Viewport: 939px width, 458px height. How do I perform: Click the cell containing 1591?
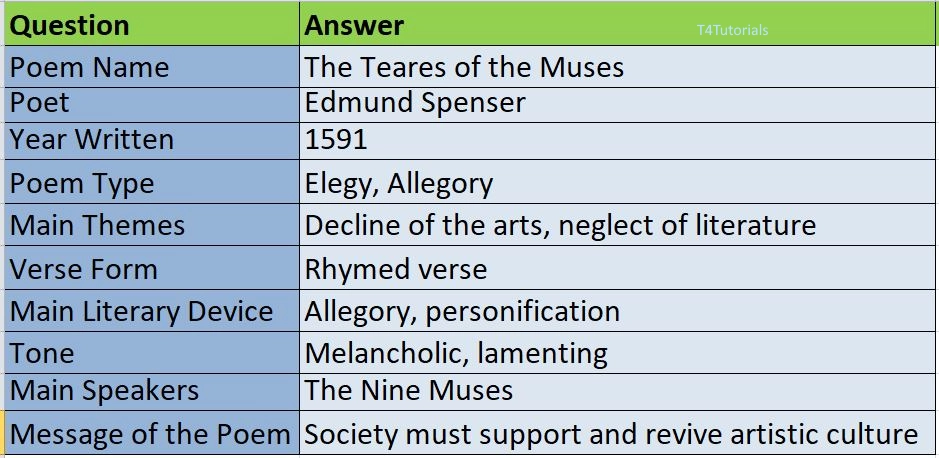[x=617, y=141]
